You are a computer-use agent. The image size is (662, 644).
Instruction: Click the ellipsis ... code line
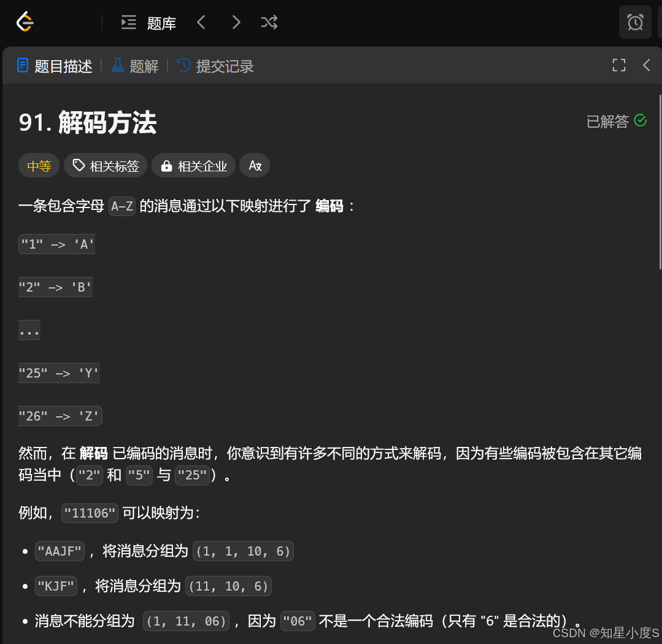(x=29, y=330)
